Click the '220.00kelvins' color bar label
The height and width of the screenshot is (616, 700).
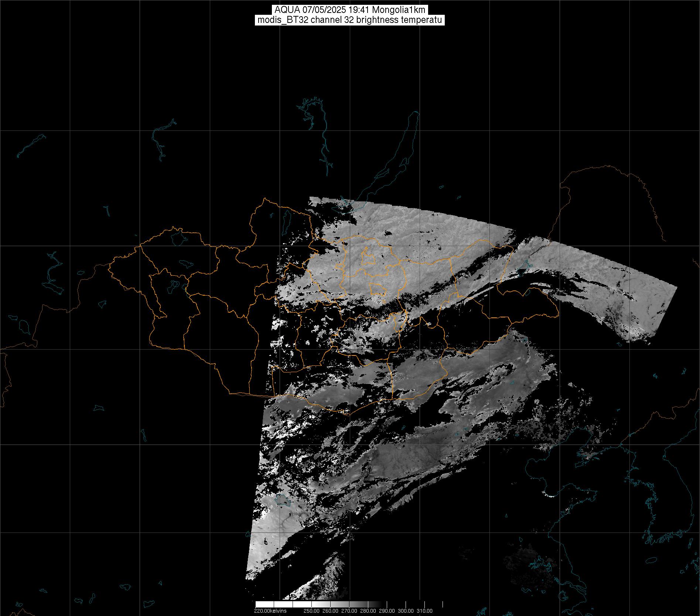(x=270, y=611)
